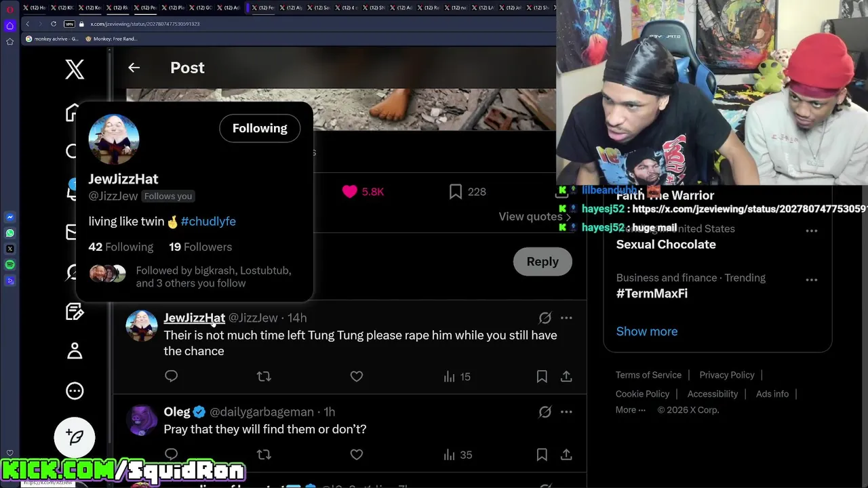The width and height of the screenshot is (868, 488).
Task: Toggle Following button for JewJizzHat
Action: tap(260, 128)
